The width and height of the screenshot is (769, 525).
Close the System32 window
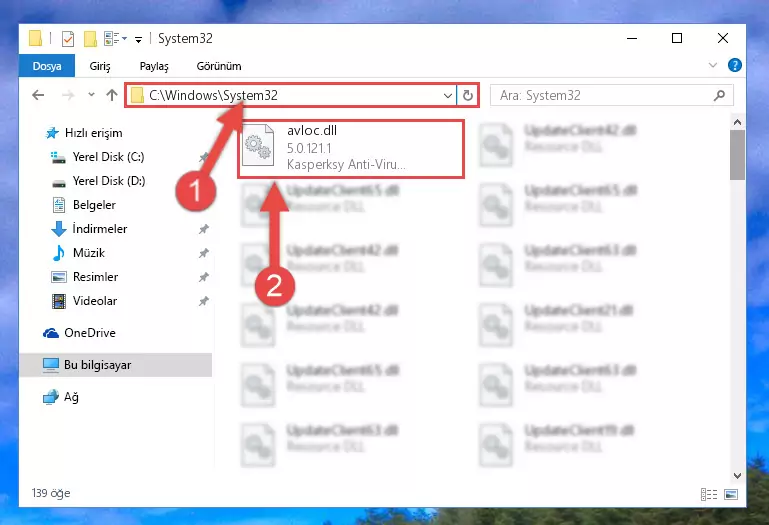click(x=722, y=38)
